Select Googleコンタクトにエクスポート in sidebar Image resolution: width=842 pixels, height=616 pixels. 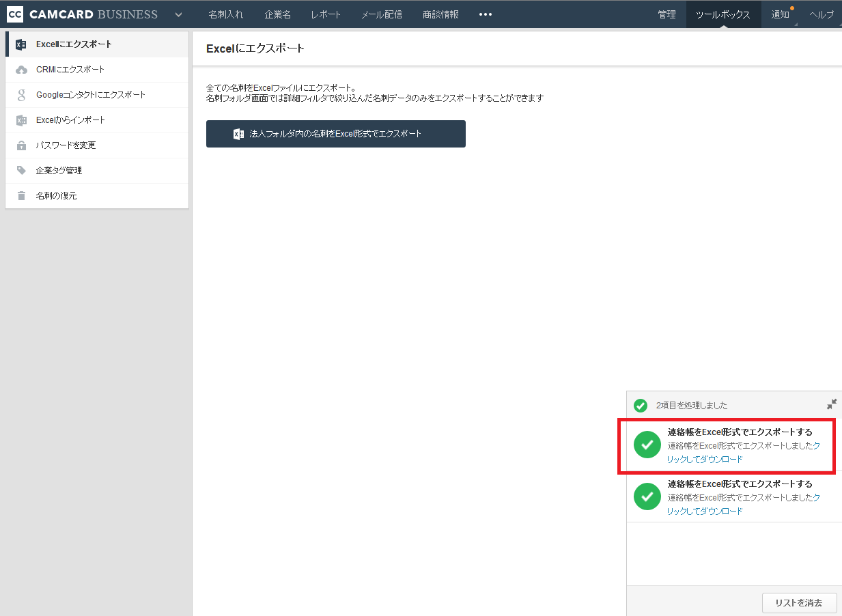(x=97, y=95)
